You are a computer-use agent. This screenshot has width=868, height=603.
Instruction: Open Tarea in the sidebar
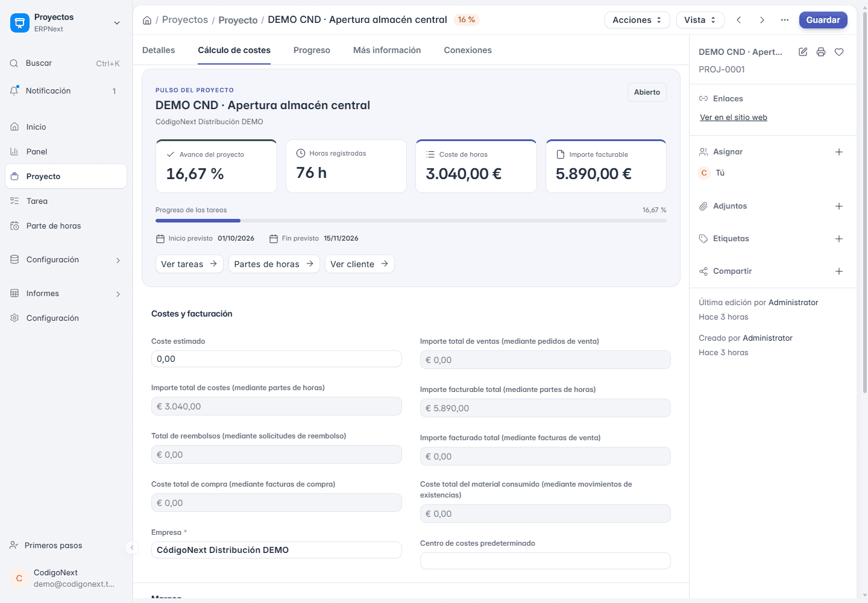tap(66, 201)
